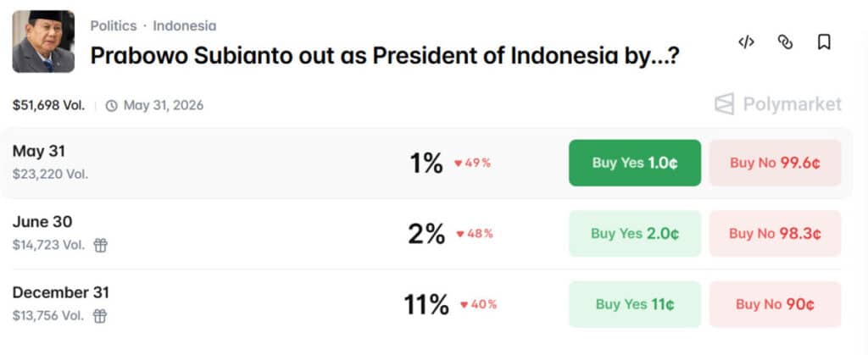Click the gift icon for June 30

[x=100, y=245]
